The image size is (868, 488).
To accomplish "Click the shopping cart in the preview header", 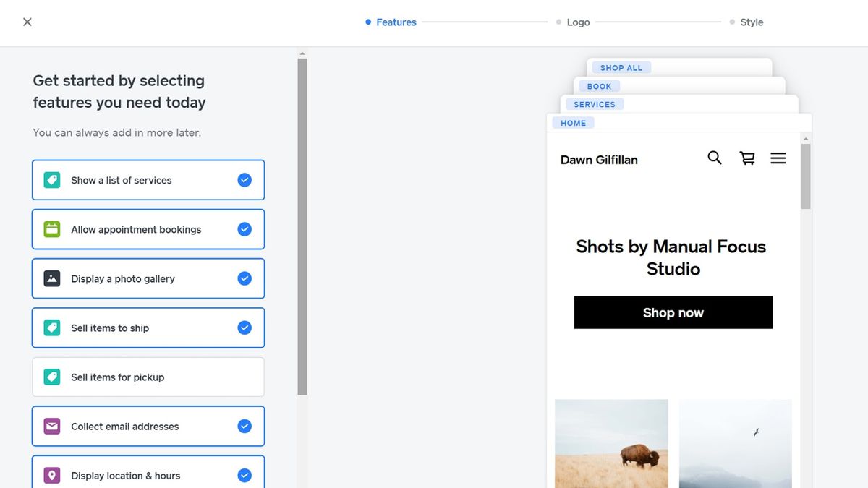I will click(746, 158).
